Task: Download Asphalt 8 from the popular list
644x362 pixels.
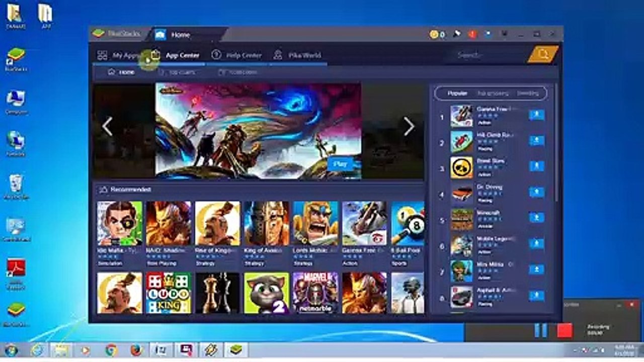Action: click(x=536, y=296)
